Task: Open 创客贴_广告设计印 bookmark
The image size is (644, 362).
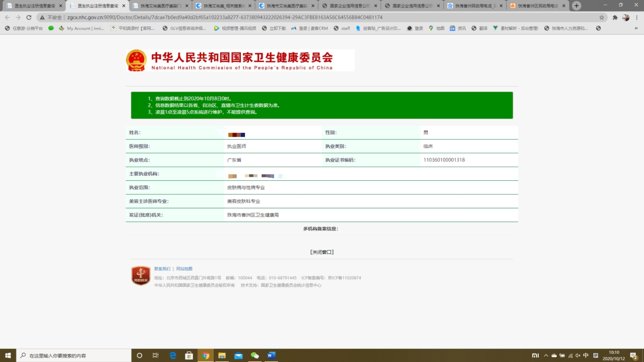Action: coord(378,28)
